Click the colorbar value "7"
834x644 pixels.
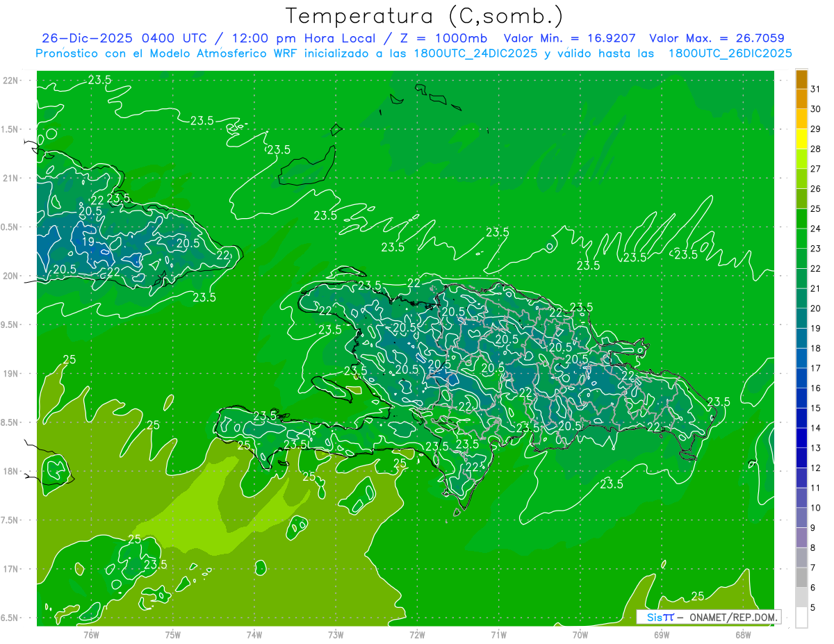tap(813, 568)
